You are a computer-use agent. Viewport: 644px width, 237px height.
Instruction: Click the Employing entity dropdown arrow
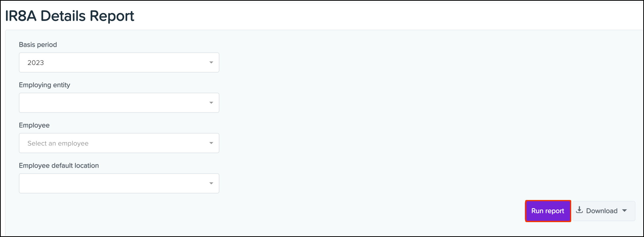pyautogui.click(x=211, y=103)
